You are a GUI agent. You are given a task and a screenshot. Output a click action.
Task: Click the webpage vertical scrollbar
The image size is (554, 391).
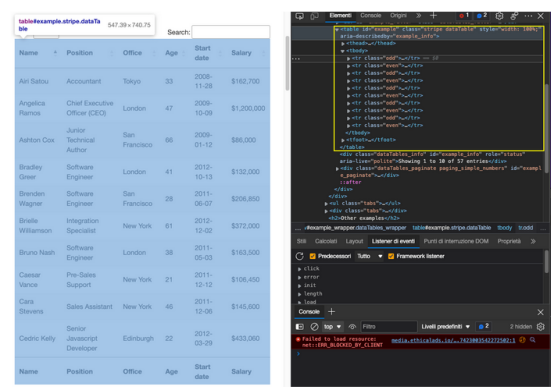(x=287, y=63)
